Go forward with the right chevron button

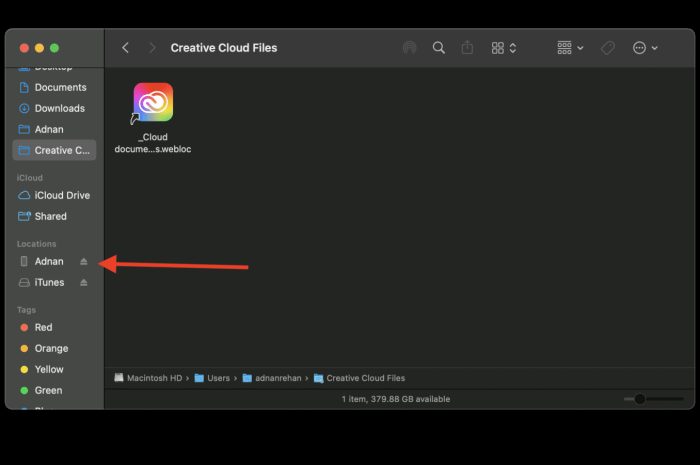[x=152, y=48]
